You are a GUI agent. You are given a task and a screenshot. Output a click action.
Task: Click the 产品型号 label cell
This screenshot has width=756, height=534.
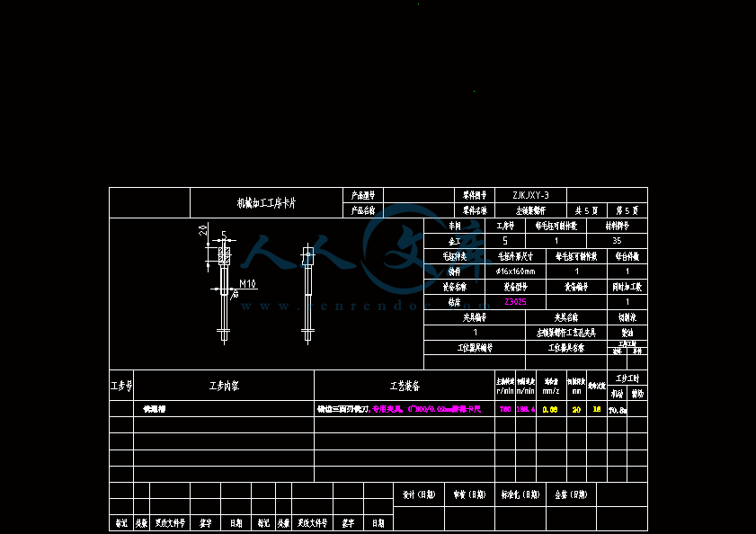[362, 195]
